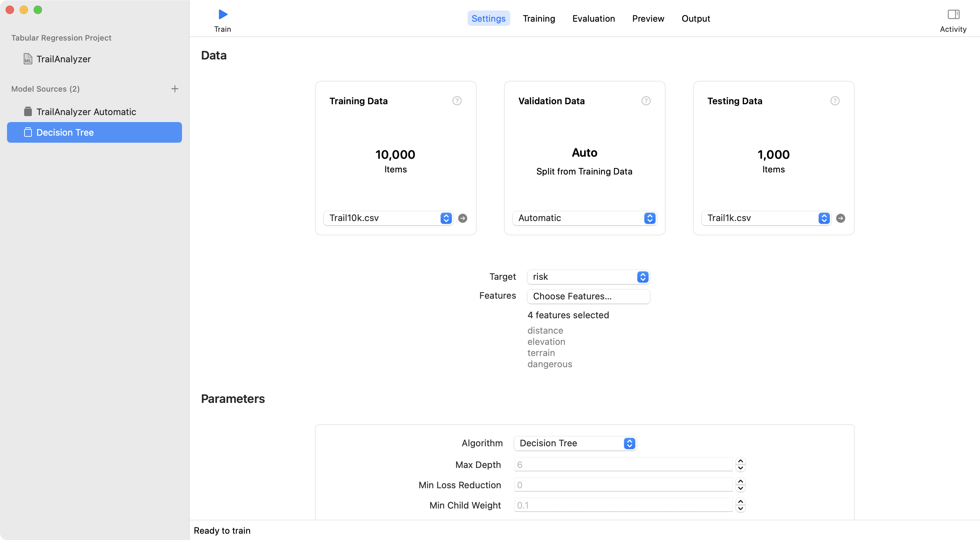980x540 pixels.
Task: Select the TrailAnalyzer Automatic source
Action: tap(86, 112)
